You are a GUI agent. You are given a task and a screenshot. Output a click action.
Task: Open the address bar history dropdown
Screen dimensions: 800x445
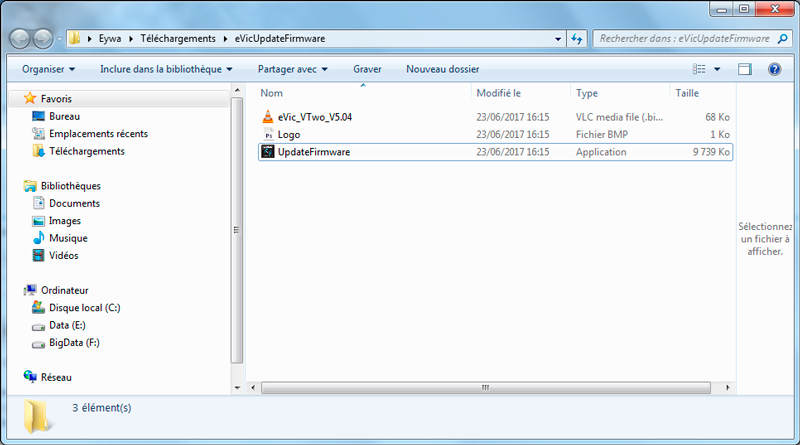(558, 39)
